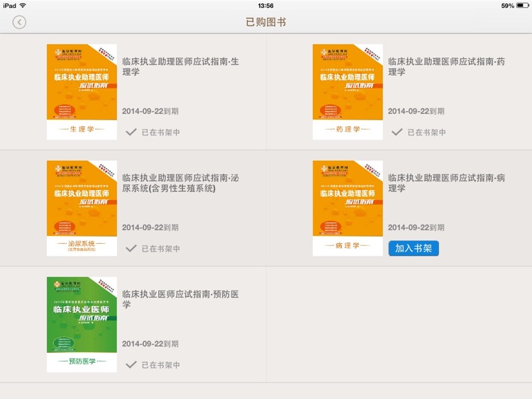The width and height of the screenshot is (532, 399).
Task: Click 已在书架中 label of 预防医学 book
Action: pyautogui.click(x=161, y=365)
